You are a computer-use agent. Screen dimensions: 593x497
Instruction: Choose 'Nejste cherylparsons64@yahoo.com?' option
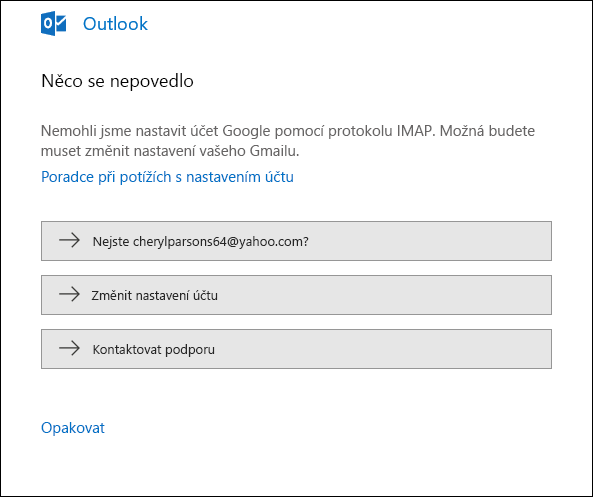coord(296,241)
